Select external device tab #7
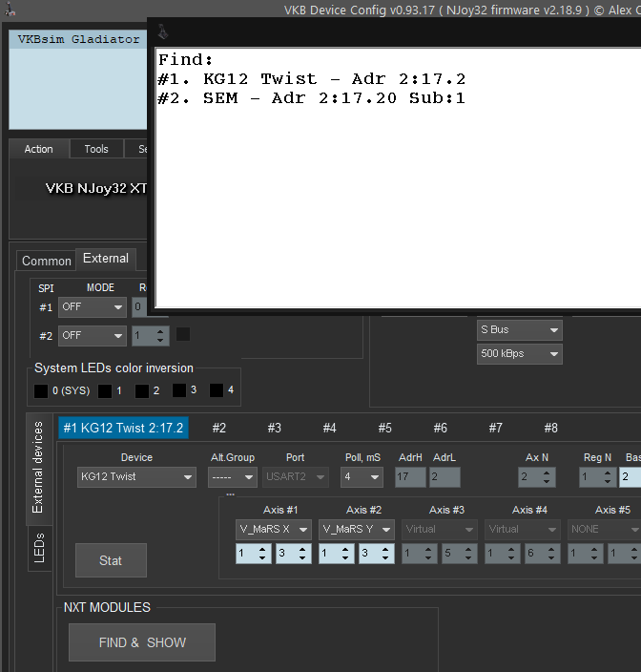Image resolution: width=641 pixels, height=672 pixels. tap(495, 428)
